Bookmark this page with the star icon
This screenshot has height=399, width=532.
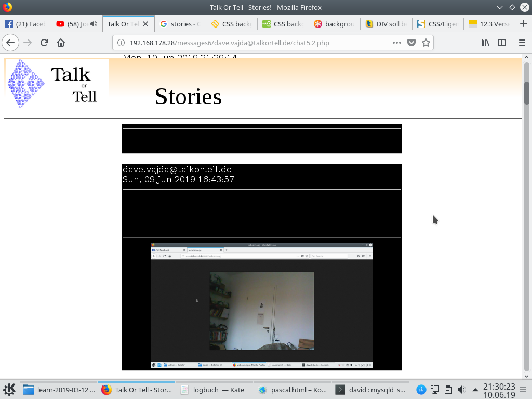426,43
